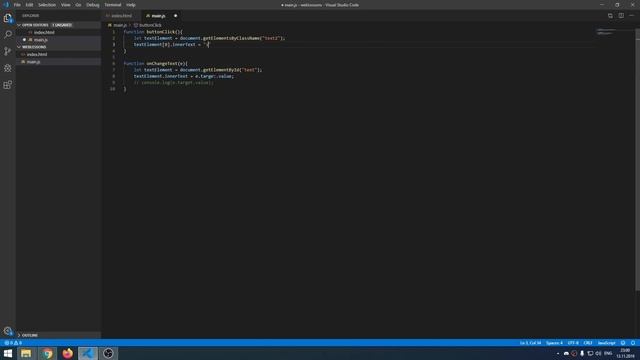Open the Selection menu

coord(47,5)
